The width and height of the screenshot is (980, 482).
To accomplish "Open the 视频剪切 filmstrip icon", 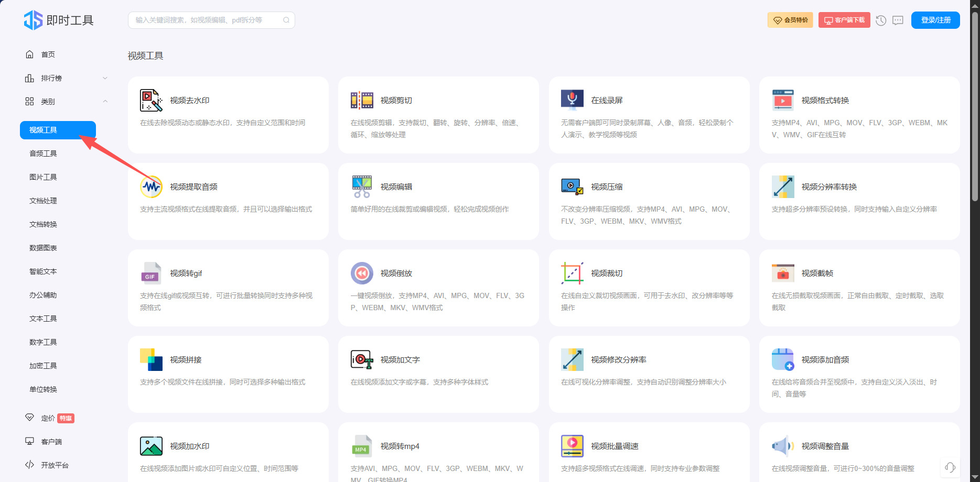I will point(362,100).
